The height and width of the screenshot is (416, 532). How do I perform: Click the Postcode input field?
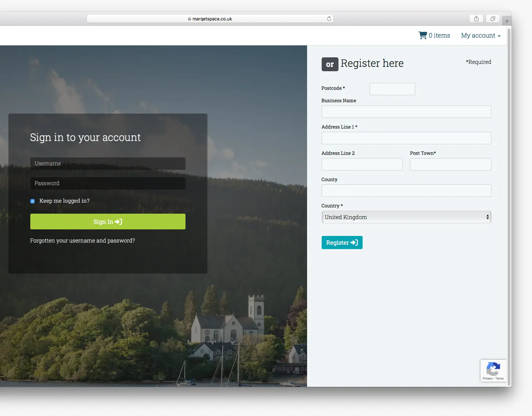[392, 89]
